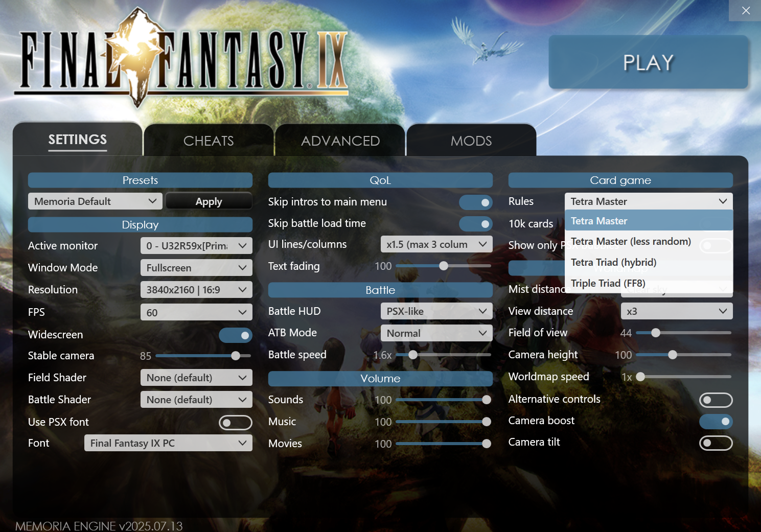
Task: Click the Card game section header
Action: [x=620, y=180]
